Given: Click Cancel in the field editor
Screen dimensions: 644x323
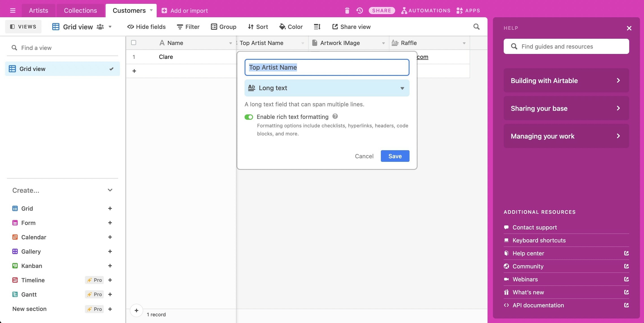Looking at the screenshot, I should point(364,156).
